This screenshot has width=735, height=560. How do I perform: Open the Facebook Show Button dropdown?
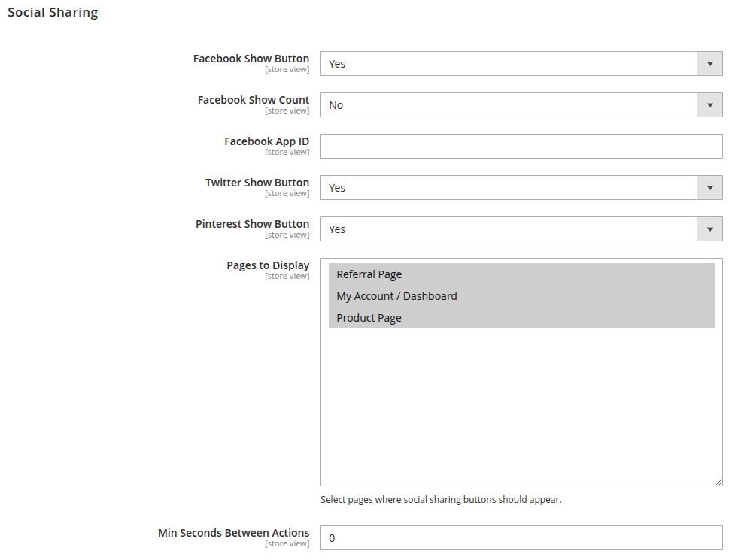[x=521, y=64]
